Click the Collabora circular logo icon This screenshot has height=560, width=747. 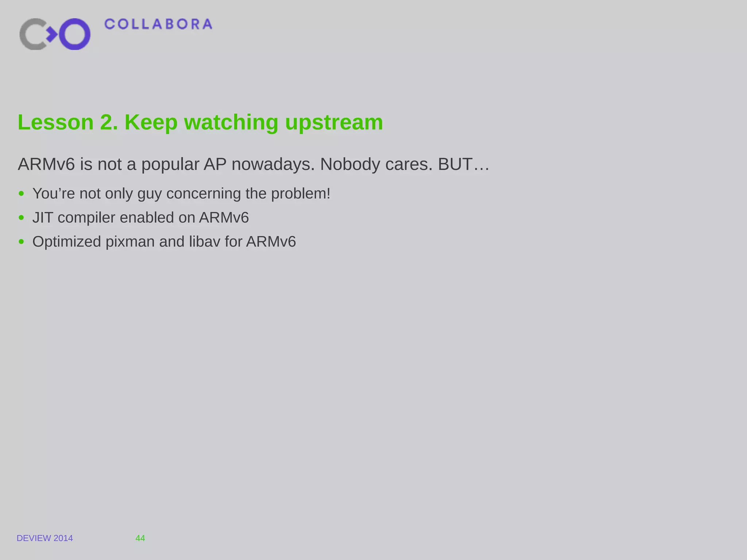click(55, 34)
